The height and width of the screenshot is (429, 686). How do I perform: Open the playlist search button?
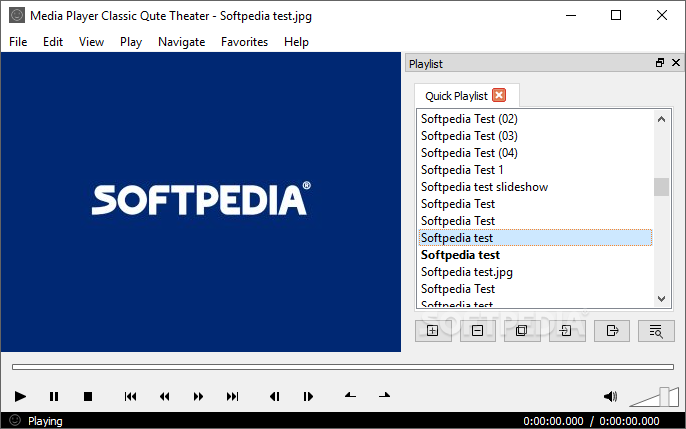coord(656,331)
